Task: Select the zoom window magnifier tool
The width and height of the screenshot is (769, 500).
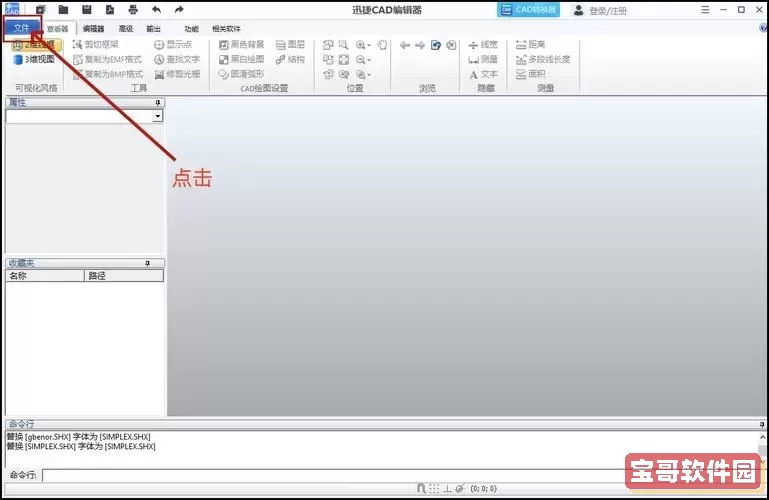Action: coord(344,45)
